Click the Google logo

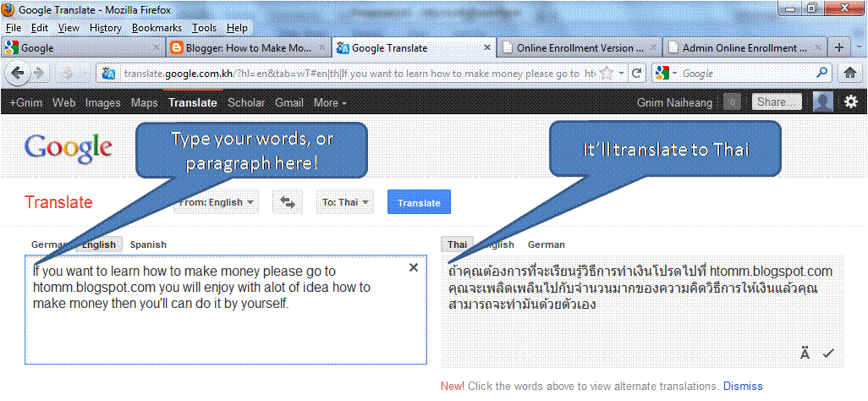pos(68,148)
